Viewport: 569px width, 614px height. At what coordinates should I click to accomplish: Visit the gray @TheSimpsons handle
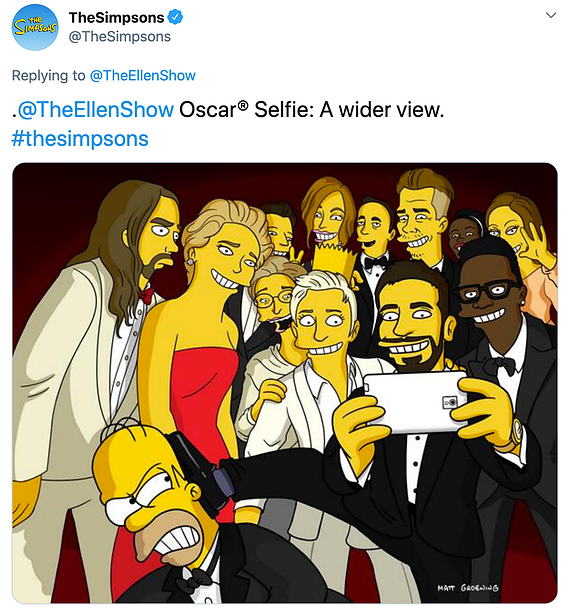[120, 37]
